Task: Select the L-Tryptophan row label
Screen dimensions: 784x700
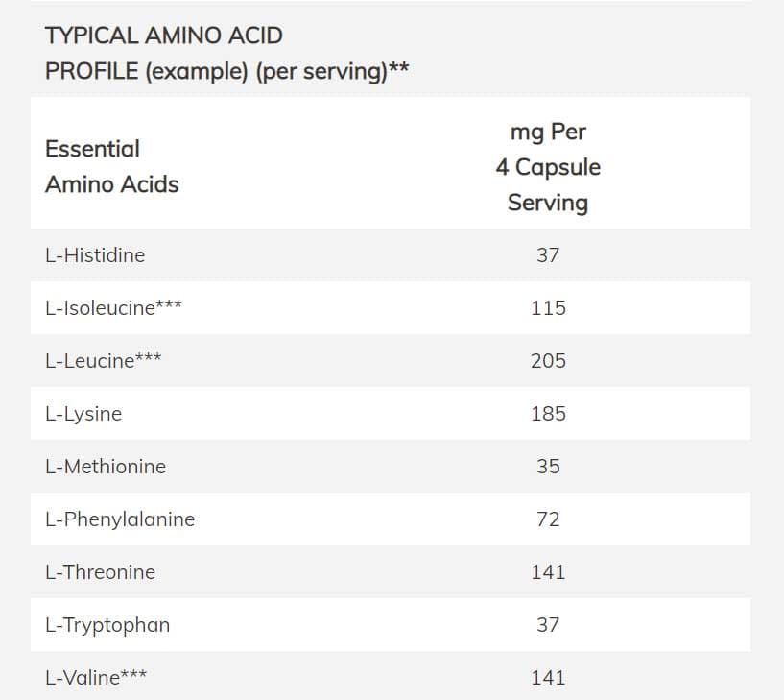Action: (107, 625)
